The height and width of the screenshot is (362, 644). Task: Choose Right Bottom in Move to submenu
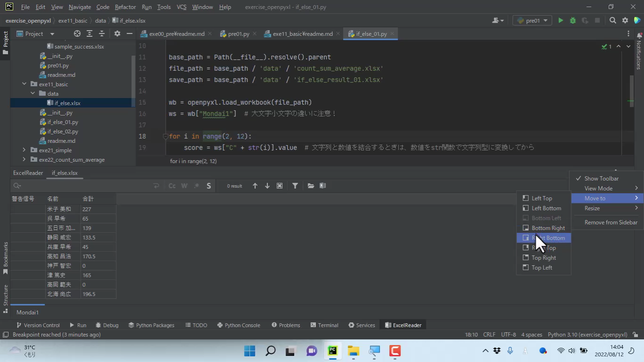coord(548,238)
